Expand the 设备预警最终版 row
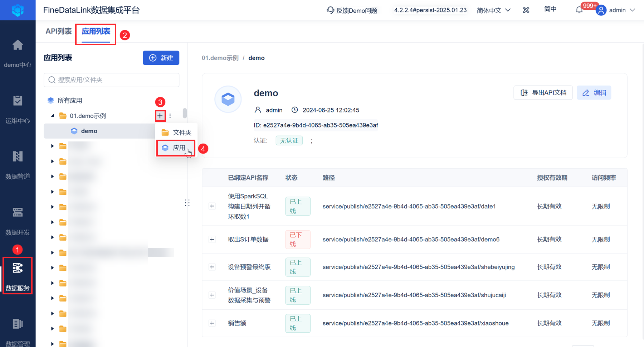 (212, 267)
